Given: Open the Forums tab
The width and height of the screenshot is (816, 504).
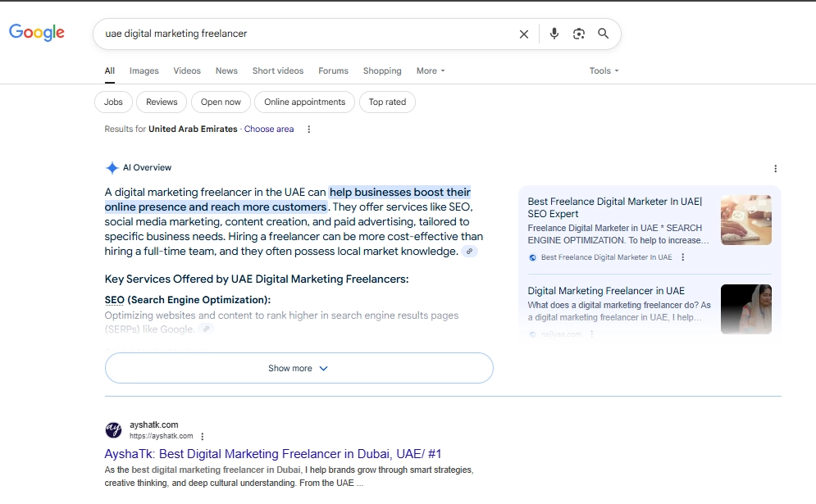Looking at the screenshot, I should click(x=333, y=70).
